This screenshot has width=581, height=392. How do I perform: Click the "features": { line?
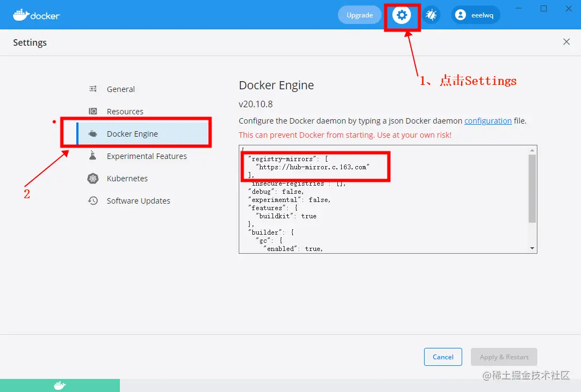tap(273, 208)
